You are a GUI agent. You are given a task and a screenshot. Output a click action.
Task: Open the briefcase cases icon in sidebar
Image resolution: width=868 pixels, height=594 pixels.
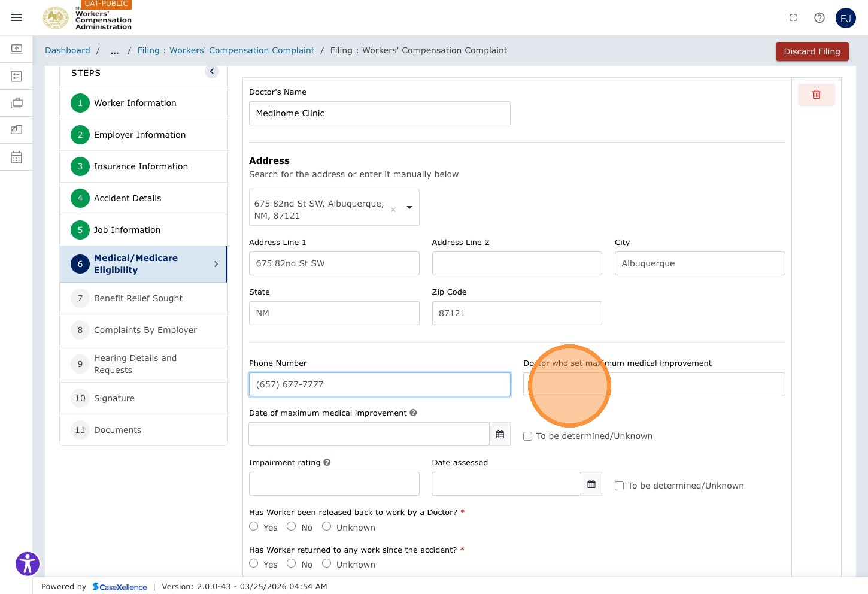pos(17,103)
